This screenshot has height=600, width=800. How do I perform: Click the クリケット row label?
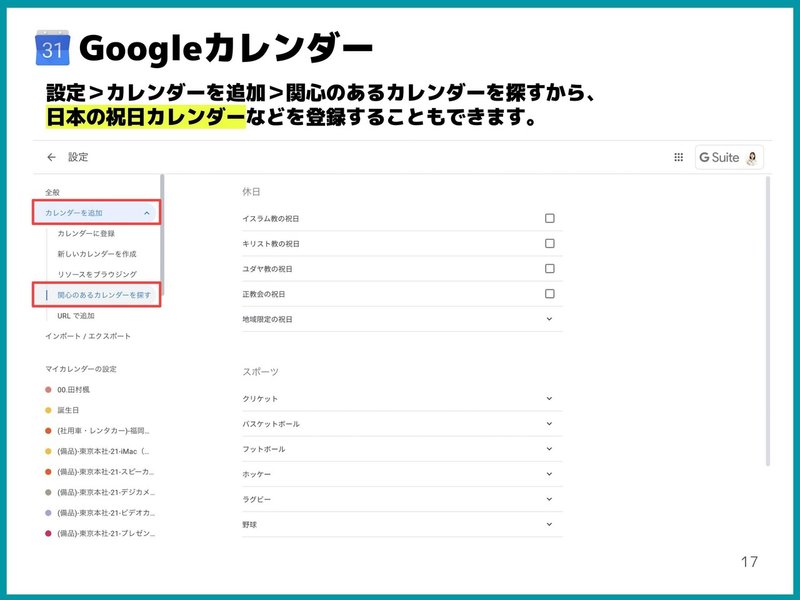point(260,399)
